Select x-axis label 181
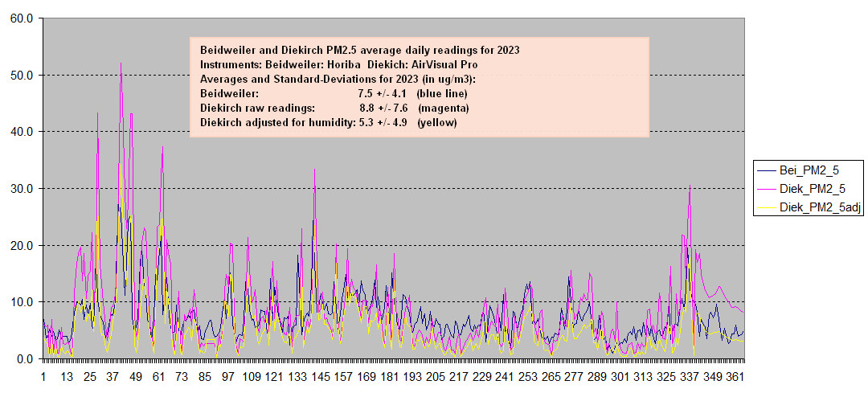868x397 pixels. coord(389,376)
